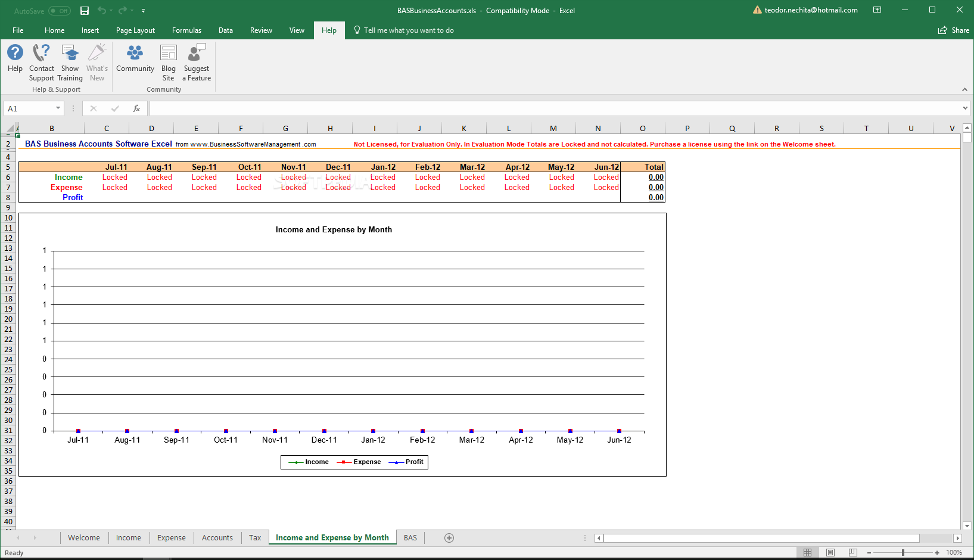974x560 pixels.
Task: Collapse the ribbon with chevron
Action: click(964, 89)
